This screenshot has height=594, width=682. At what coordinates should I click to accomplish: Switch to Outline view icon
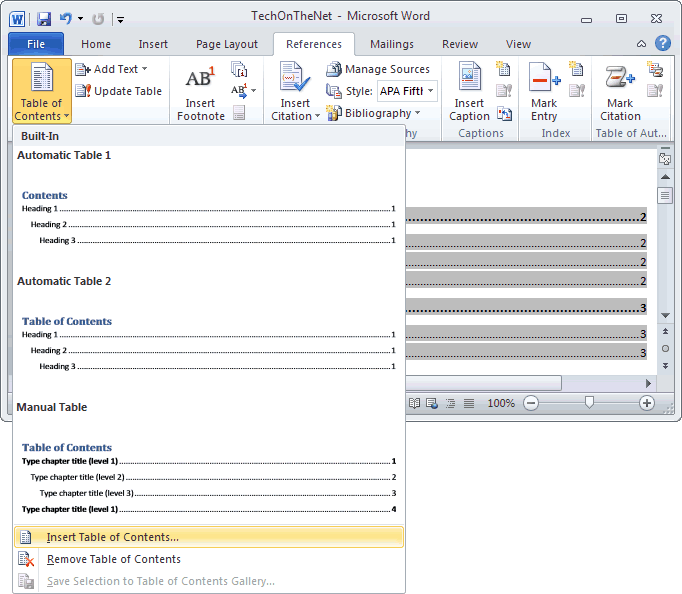pos(450,404)
